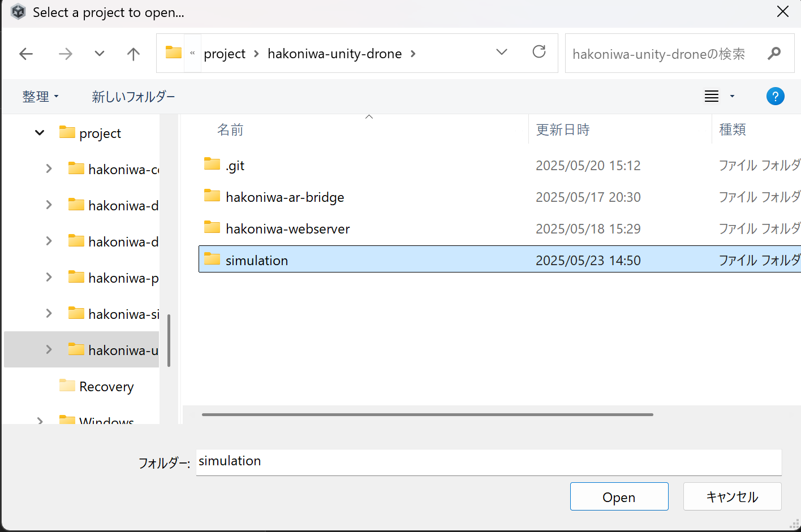Expand the hakoniwa-si sidebar node

click(49, 313)
